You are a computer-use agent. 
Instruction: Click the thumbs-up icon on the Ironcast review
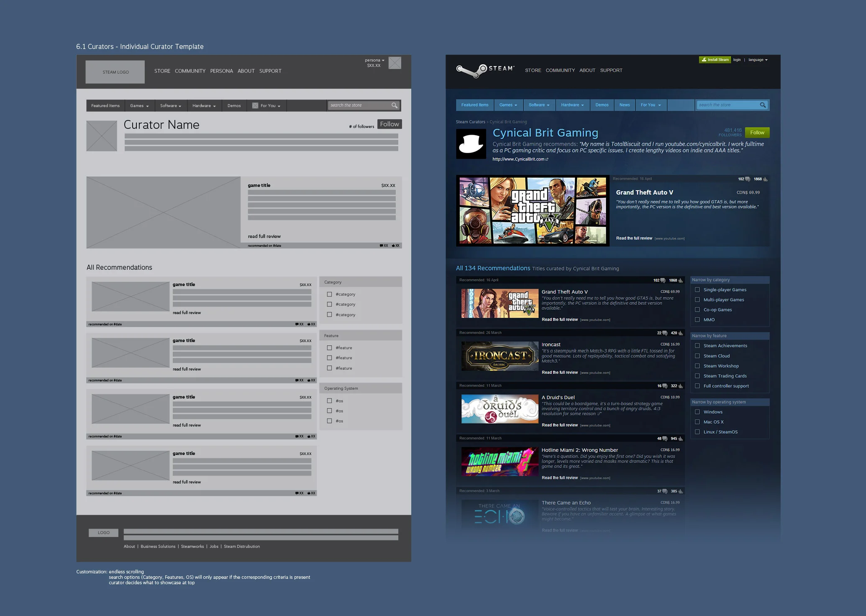(x=681, y=333)
